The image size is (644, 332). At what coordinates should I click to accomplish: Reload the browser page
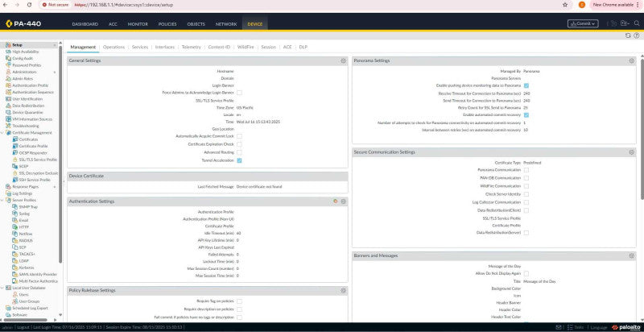[x=30, y=5]
